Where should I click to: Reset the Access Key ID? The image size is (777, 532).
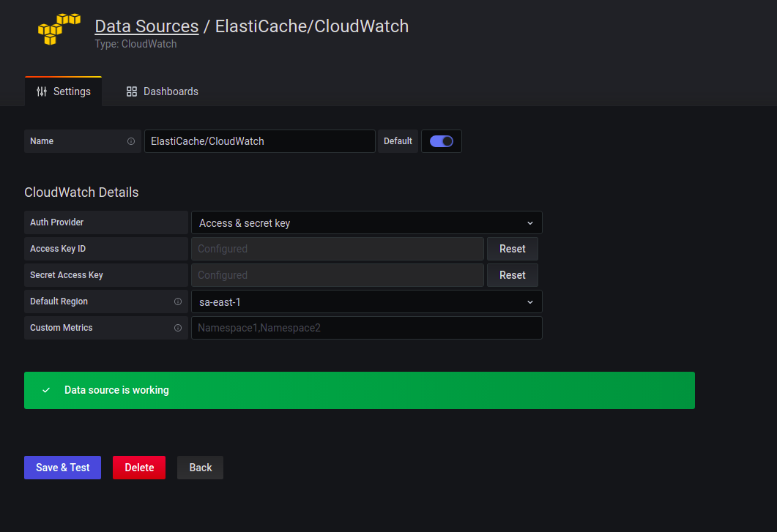513,249
